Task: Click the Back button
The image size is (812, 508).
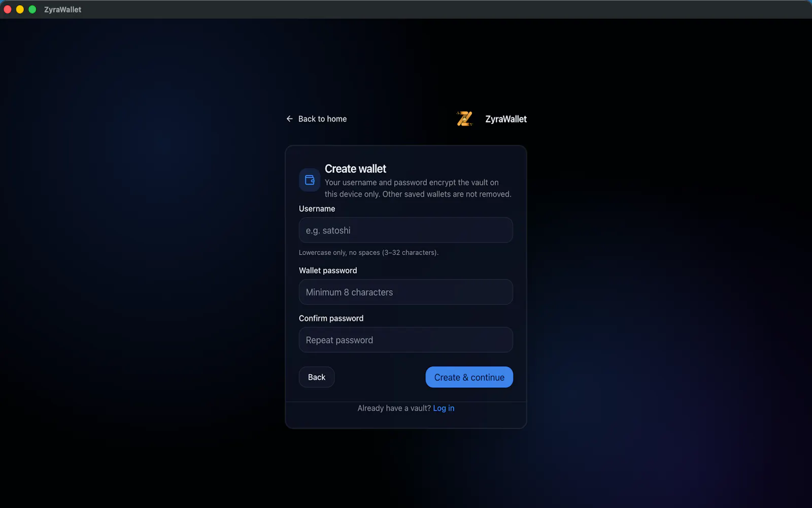Action: (317, 377)
